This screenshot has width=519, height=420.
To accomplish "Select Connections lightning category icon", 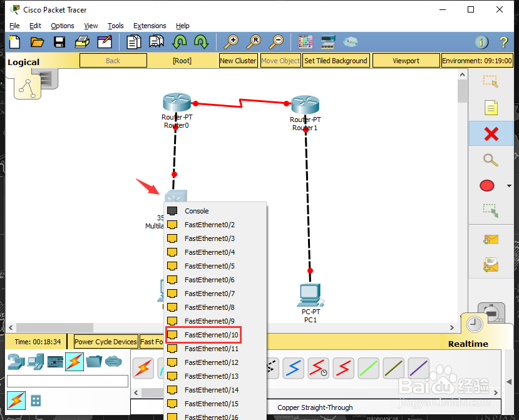I will [75, 361].
